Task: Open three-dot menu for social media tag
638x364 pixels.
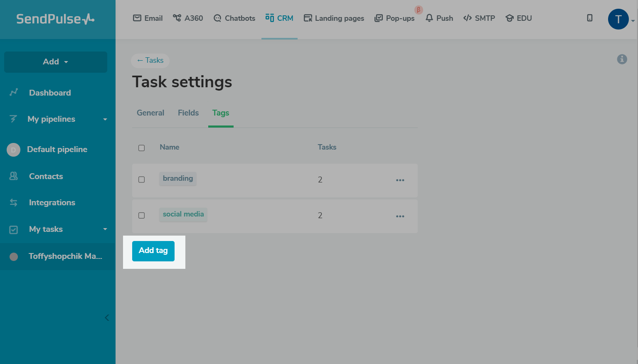Action: coord(400,216)
